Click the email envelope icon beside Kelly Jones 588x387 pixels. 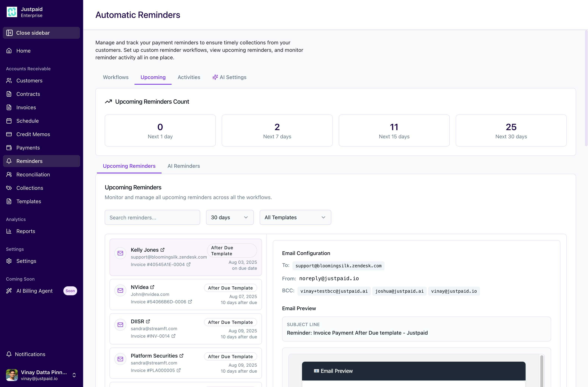pyautogui.click(x=120, y=253)
